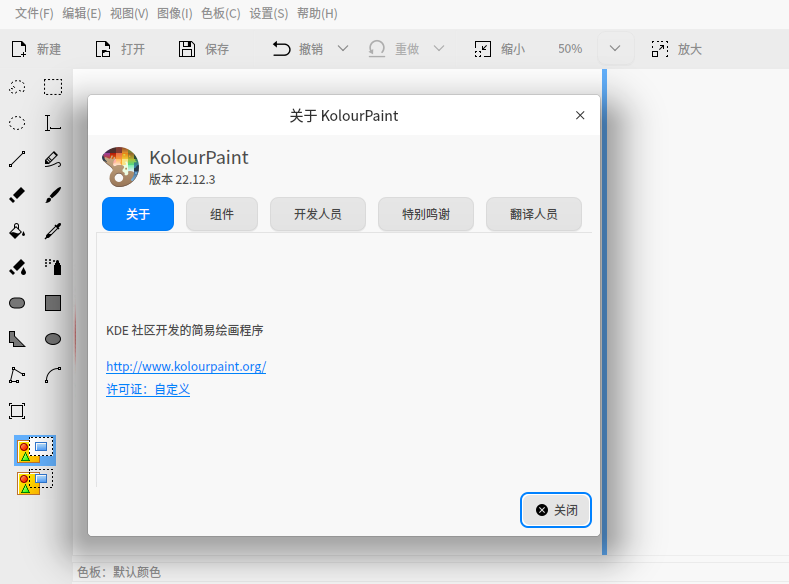Open the 图像(I) menu
This screenshot has width=789, height=584.
tap(175, 14)
